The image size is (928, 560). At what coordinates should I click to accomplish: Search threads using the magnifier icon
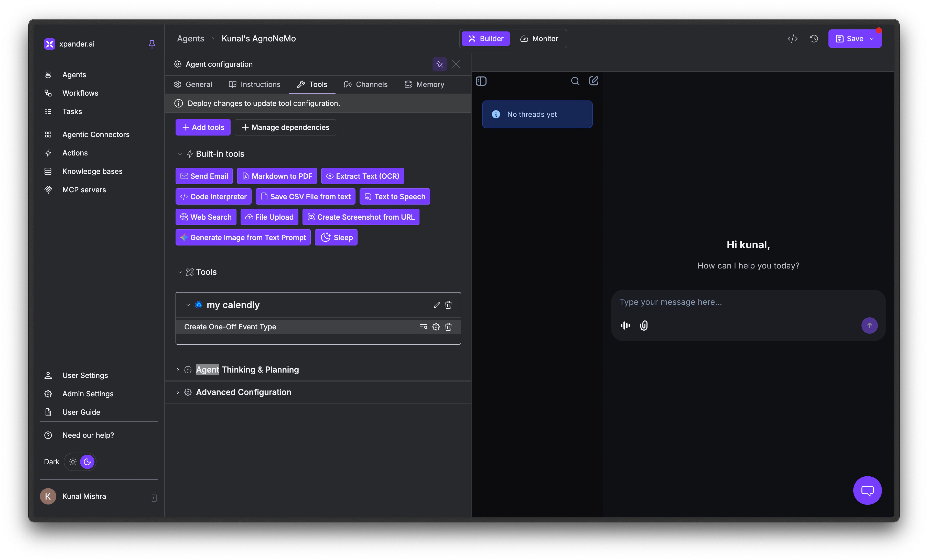click(575, 81)
